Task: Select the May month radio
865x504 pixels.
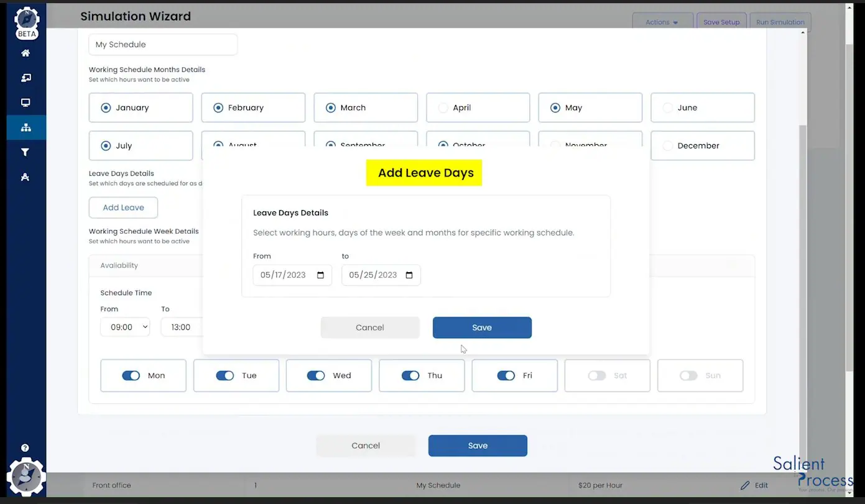Action: point(555,108)
